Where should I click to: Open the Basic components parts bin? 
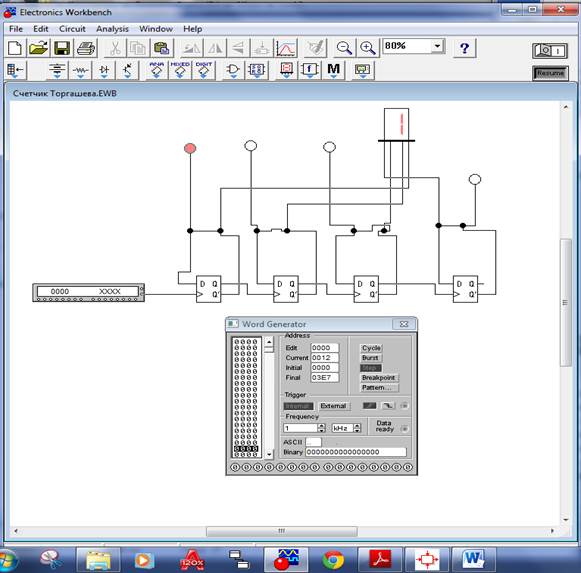(80, 70)
